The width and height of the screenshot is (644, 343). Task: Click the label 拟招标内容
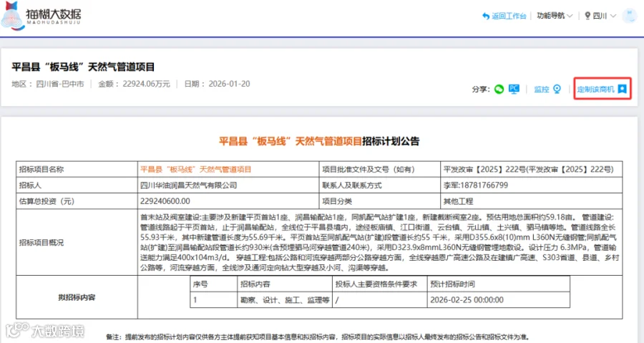click(x=77, y=297)
